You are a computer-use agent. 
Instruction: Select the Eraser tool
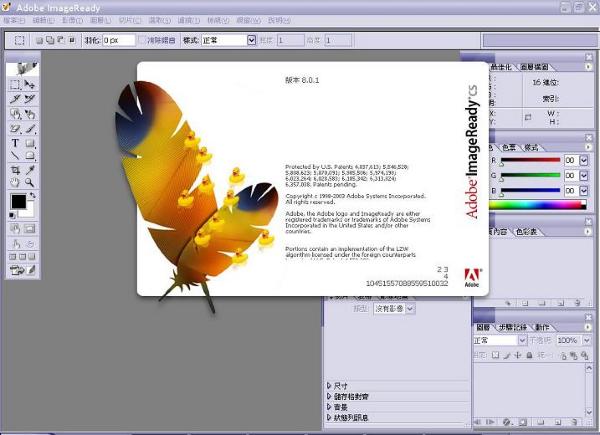point(15,129)
